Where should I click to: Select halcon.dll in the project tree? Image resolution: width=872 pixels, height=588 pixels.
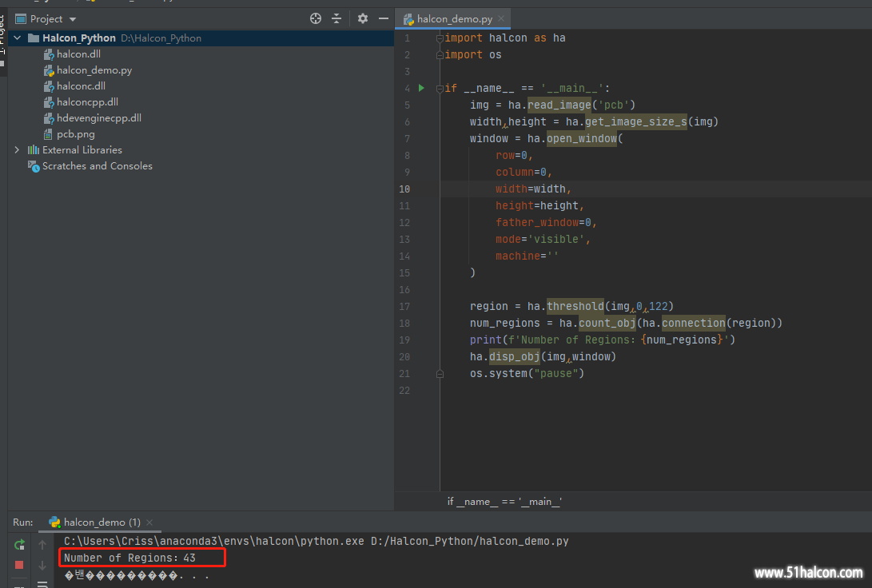(78, 54)
